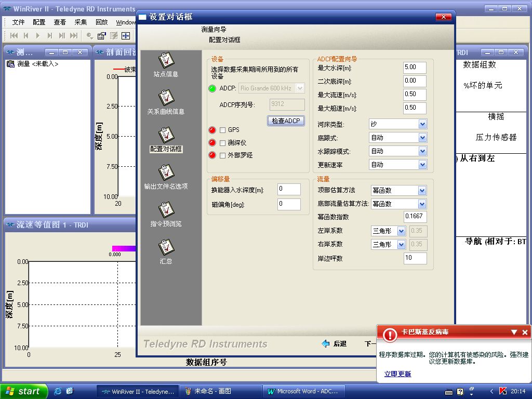
Task: Check the 外部罗经 checkbox
Action: pyautogui.click(x=223, y=155)
